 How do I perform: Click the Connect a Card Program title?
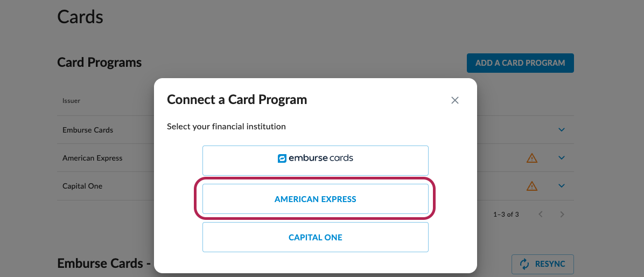[x=237, y=100]
